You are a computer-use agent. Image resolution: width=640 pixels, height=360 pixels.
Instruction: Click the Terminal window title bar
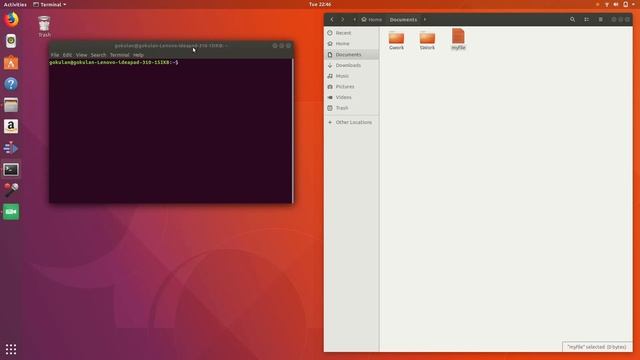171,46
